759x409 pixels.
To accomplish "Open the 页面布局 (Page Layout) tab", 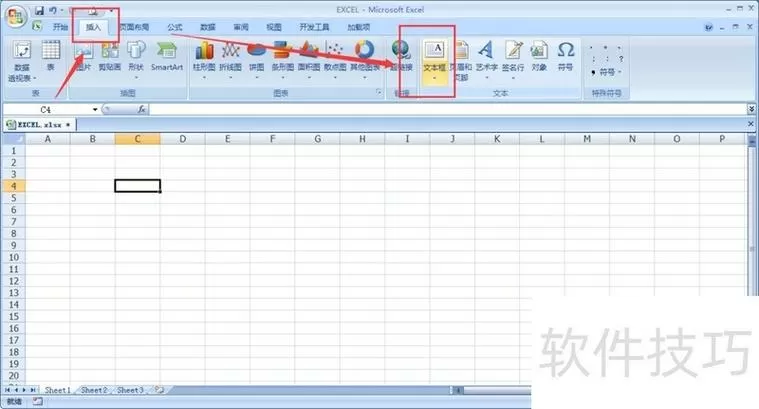I will pos(134,27).
